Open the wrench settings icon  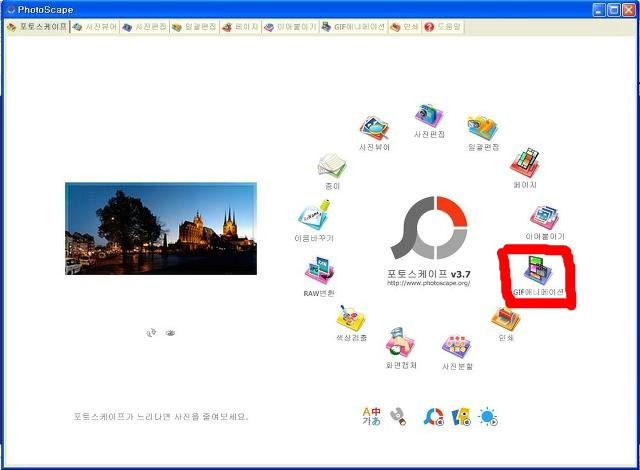(x=398, y=417)
